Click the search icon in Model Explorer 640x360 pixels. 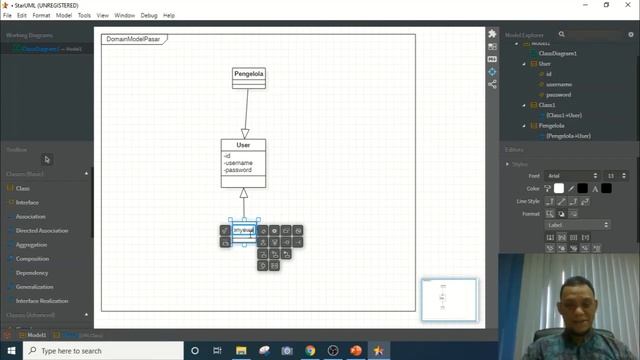(x=562, y=34)
